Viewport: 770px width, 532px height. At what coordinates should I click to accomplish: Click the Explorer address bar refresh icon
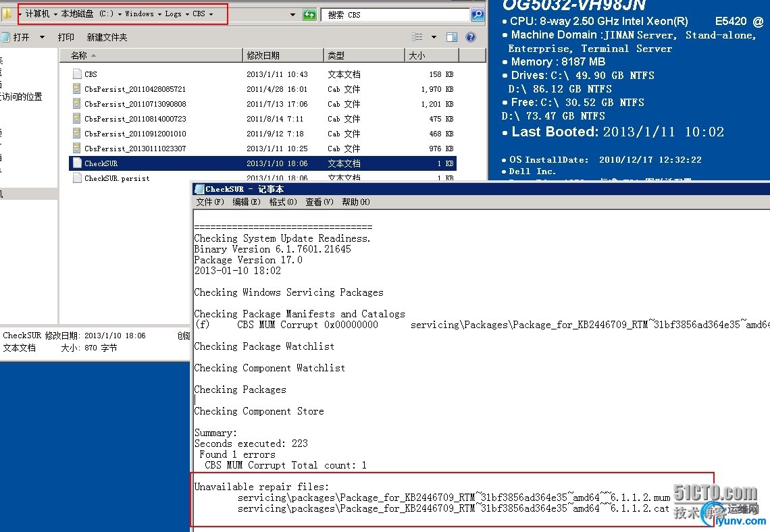pyautogui.click(x=309, y=15)
